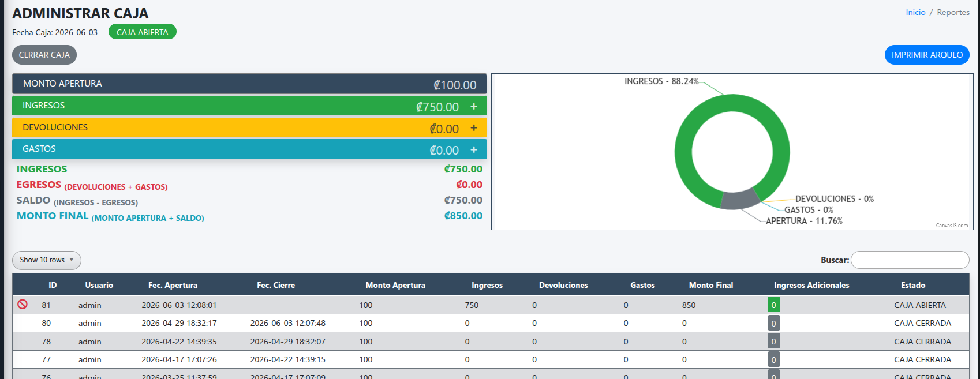980x379 pixels.
Task: Click the CAJA CERRADA cell in row 80
Action: (x=922, y=323)
